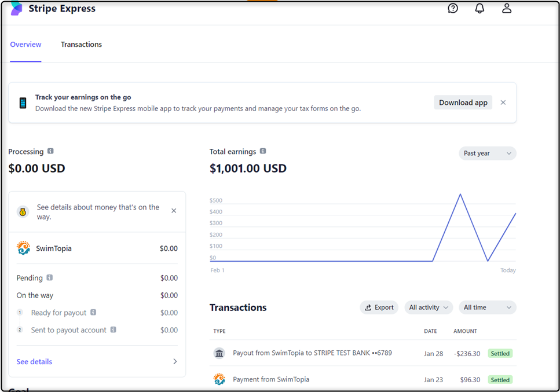Click the DATE column header
Viewport: 560px width, 392px height.
pyautogui.click(x=430, y=331)
